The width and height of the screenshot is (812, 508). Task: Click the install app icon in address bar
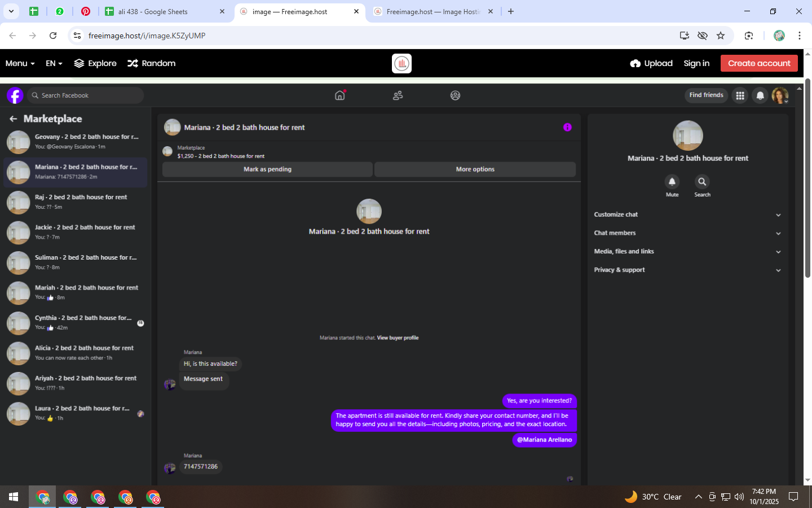coord(685,36)
